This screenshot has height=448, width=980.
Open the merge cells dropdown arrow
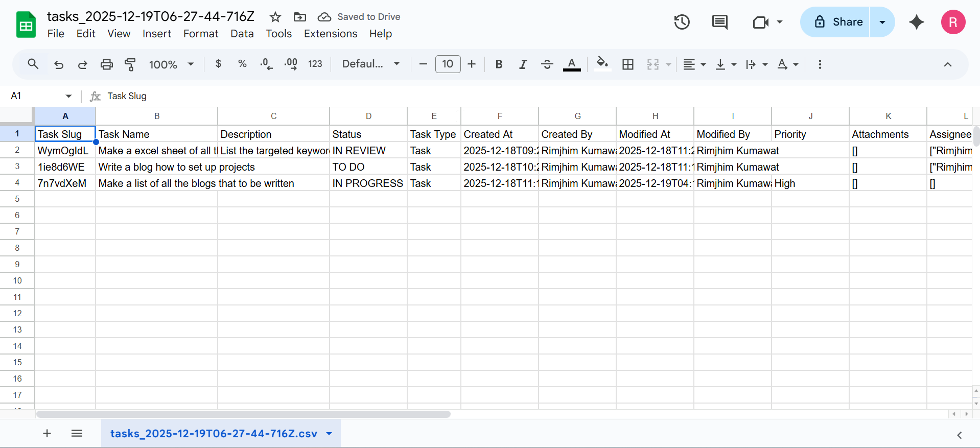point(668,64)
